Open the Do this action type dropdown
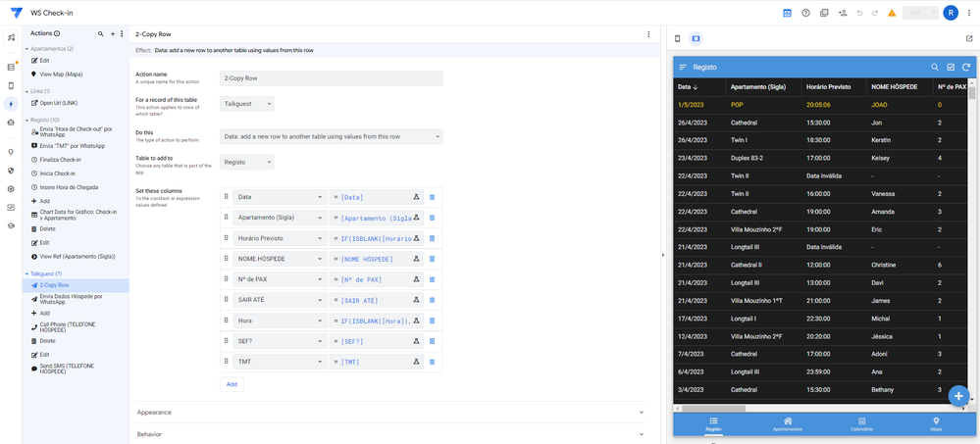The height and width of the screenshot is (444, 980). 332,136
